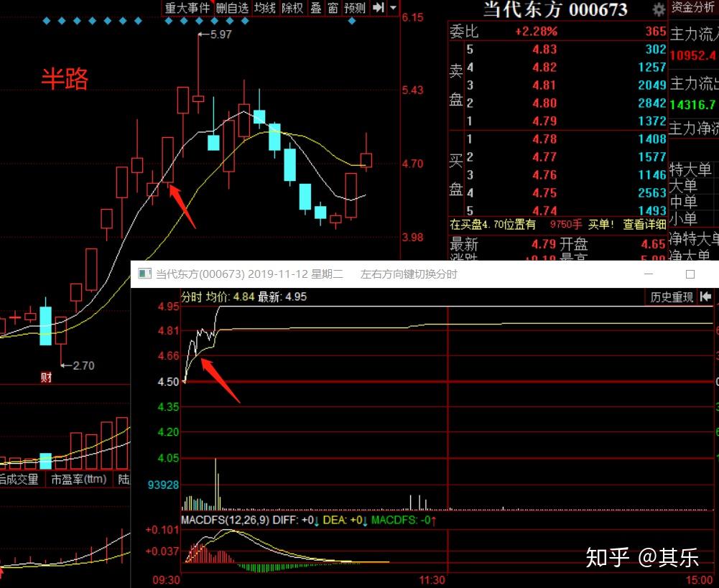
Task: Select sell level 5 price 4.83
Action: click(544, 49)
